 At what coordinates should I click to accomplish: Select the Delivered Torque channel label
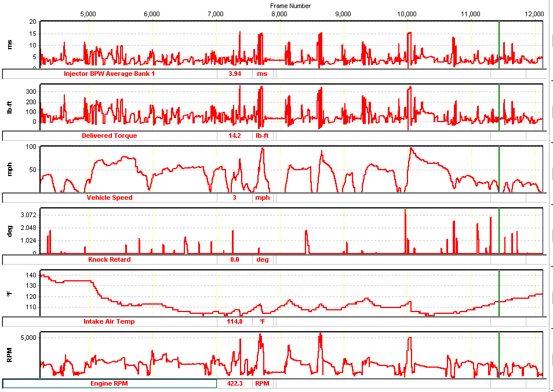click(110, 135)
